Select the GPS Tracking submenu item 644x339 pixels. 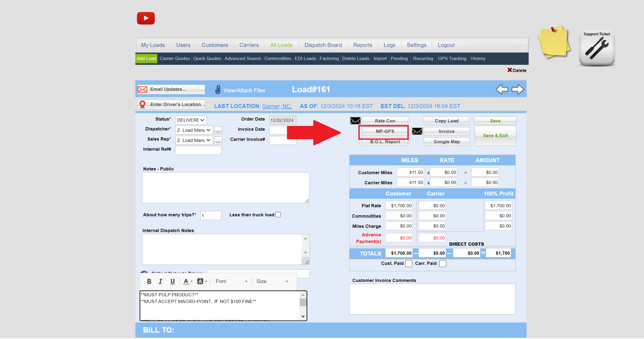(452, 58)
